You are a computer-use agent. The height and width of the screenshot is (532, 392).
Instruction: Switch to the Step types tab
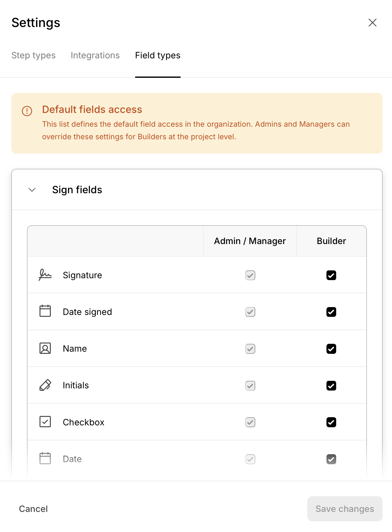point(34,56)
